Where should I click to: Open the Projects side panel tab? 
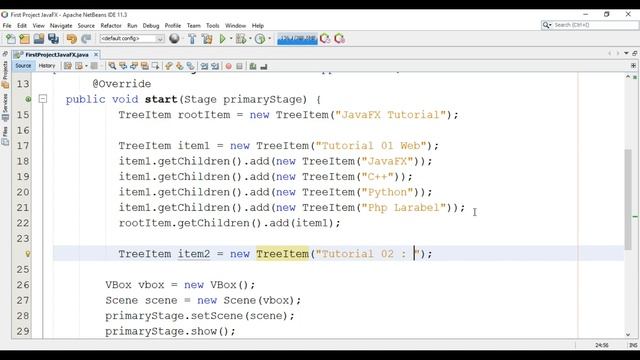click(x=5, y=74)
